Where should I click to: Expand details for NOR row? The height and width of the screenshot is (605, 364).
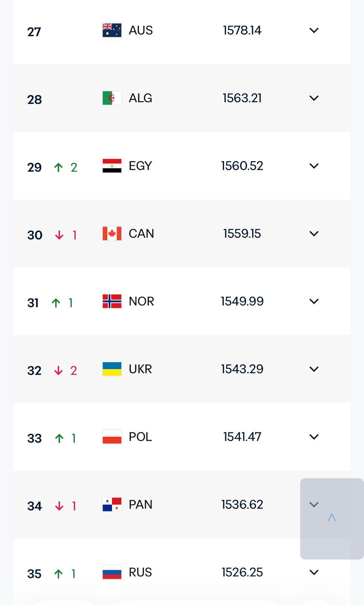[x=314, y=301]
